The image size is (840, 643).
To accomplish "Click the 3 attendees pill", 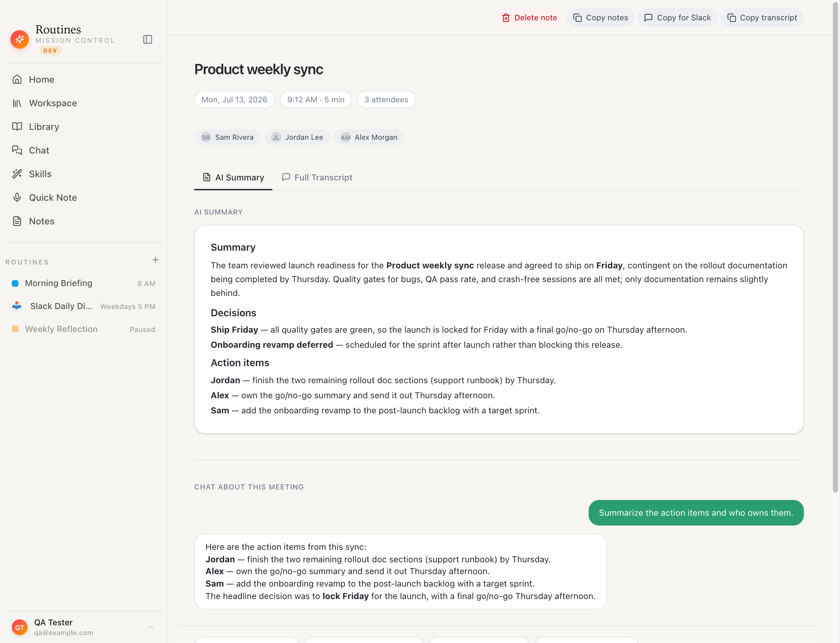I will 386,99.
